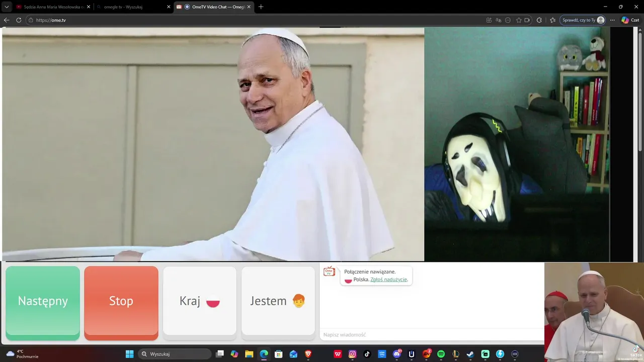Switch to omegle tv - Wyszukaj tab
The width and height of the screenshot is (644, 362).
131,7
